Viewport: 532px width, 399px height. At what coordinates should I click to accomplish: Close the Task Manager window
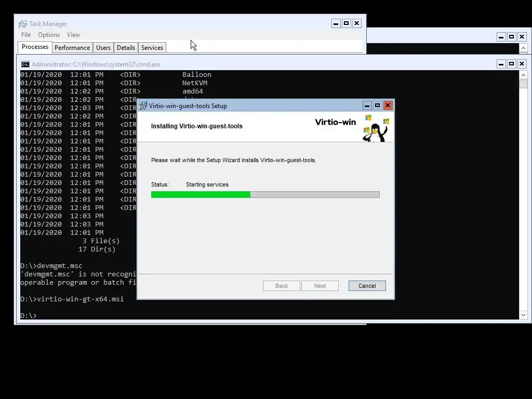(x=356, y=23)
